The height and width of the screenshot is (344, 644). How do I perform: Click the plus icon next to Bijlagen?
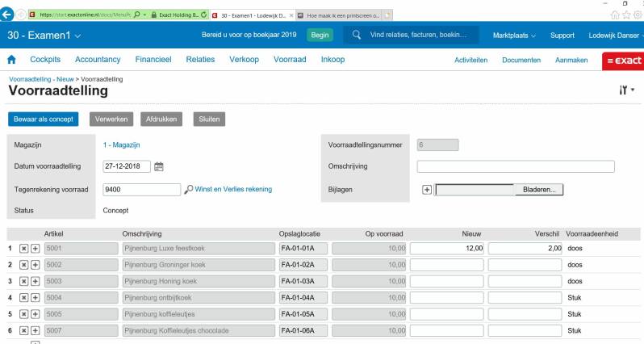tap(427, 190)
